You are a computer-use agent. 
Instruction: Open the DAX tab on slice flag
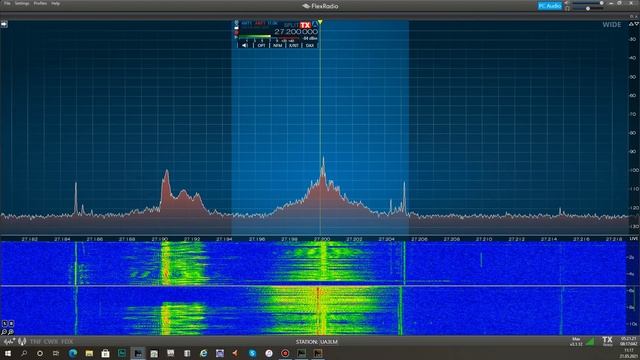(x=309, y=45)
